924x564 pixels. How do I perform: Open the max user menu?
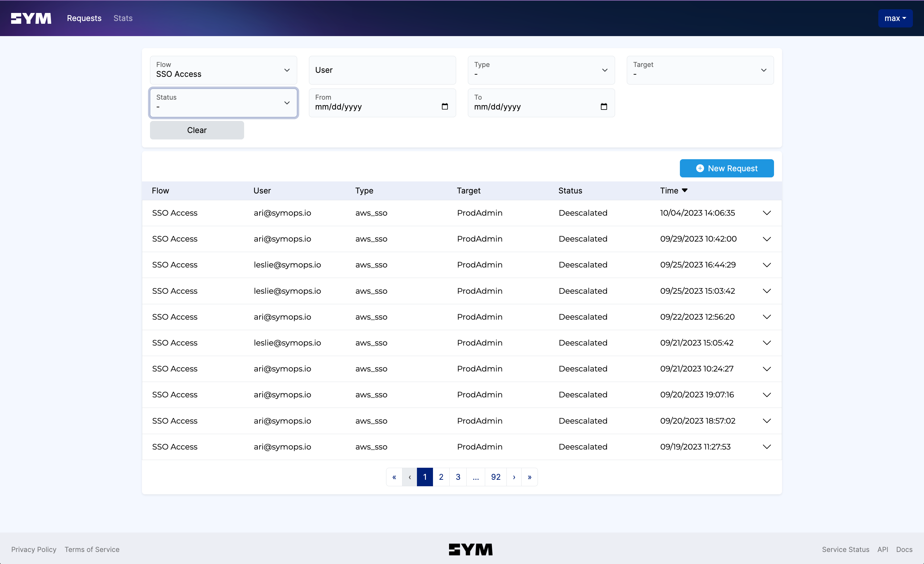[x=895, y=18]
